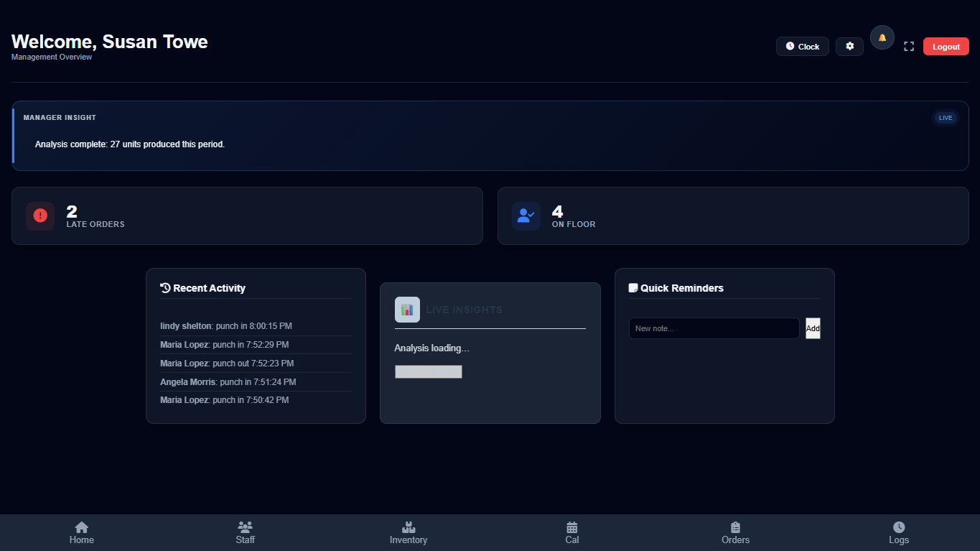This screenshot has height=551, width=980.
Task: Open the Home dashboard icon
Action: [x=81, y=528]
